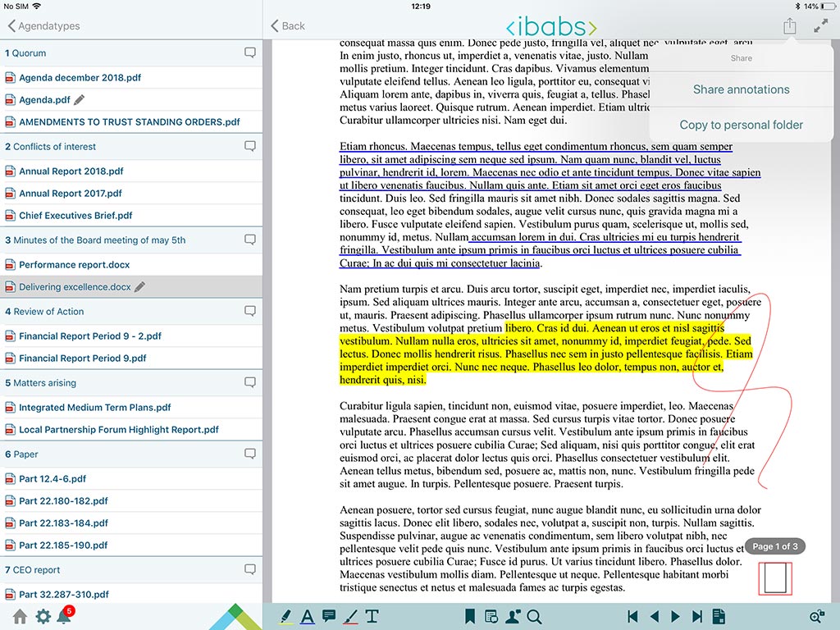Open comment bubble for 5 Matters arising
This screenshot has width=840, height=630.
249,382
